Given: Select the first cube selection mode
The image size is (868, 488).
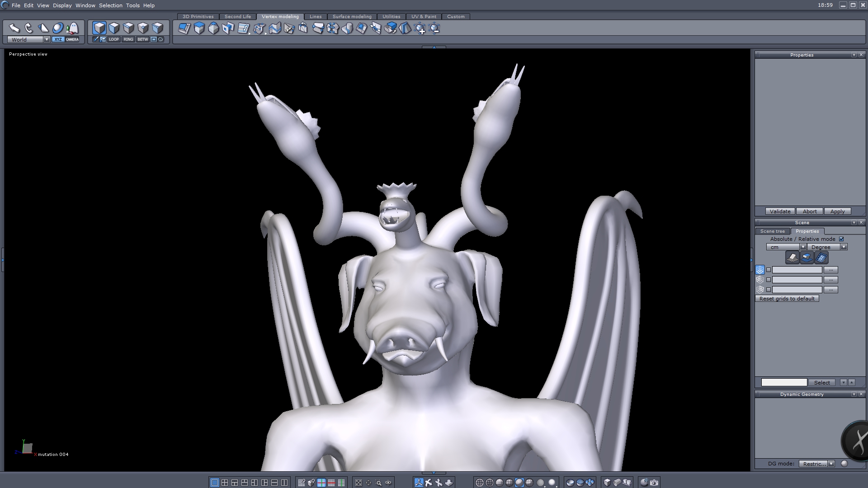Looking at the screenshot, I should pos(99,28).
